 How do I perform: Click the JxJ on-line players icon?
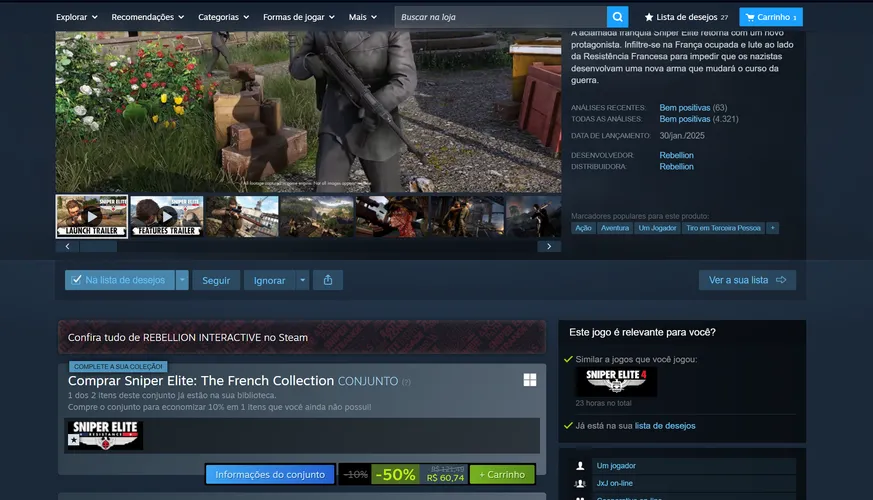click(x=580, y=483)
